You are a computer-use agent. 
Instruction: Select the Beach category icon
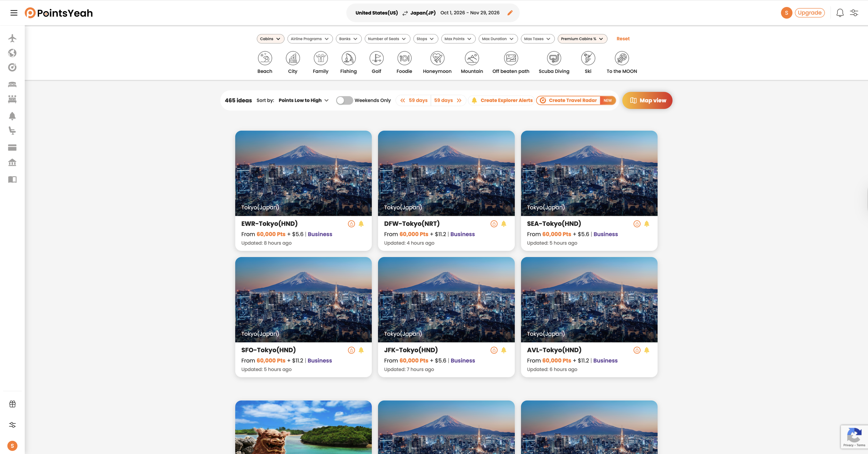coord(265,58)
